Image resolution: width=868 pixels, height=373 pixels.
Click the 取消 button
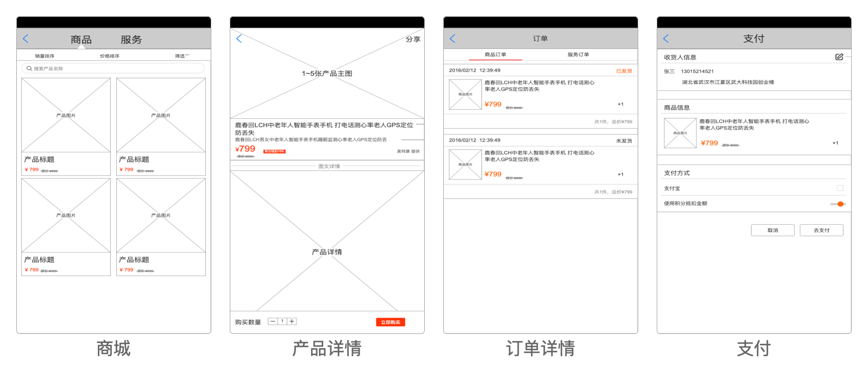click(773, 230)
